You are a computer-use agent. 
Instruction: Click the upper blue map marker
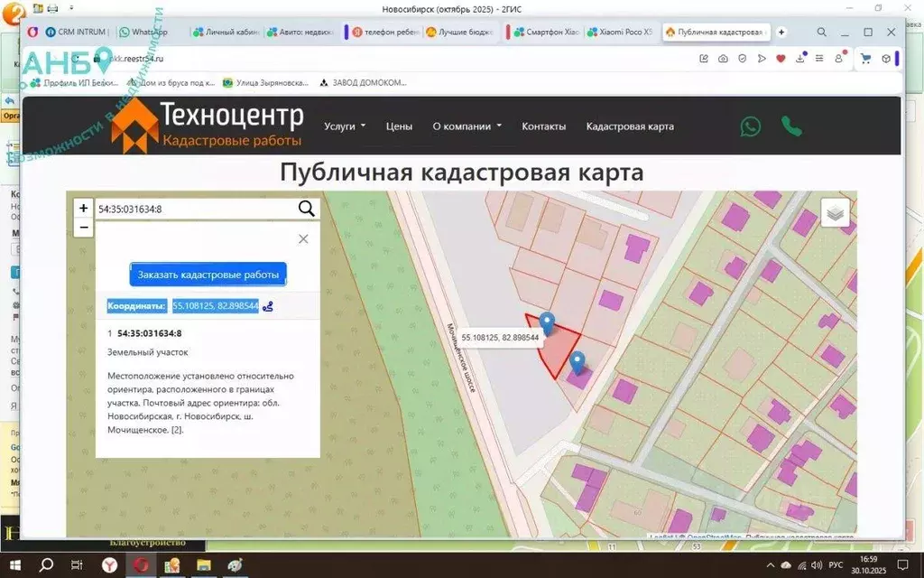pyautogui.click(x=546, y=322)
